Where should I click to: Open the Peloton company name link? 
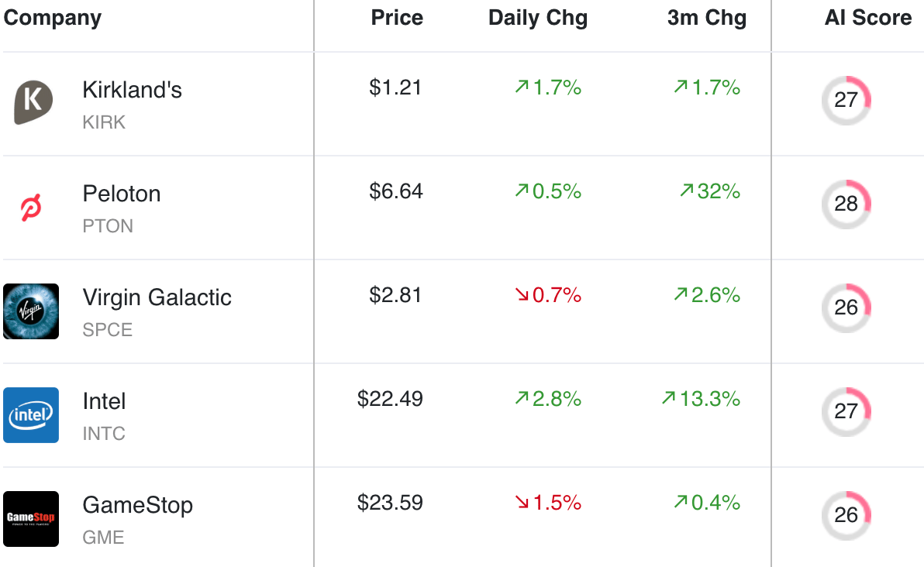(x=122, y=194)
